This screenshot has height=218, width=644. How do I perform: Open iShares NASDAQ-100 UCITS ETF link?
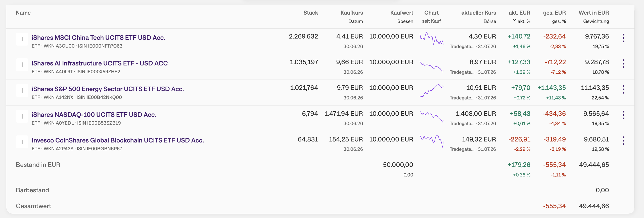tap(94, 115)
